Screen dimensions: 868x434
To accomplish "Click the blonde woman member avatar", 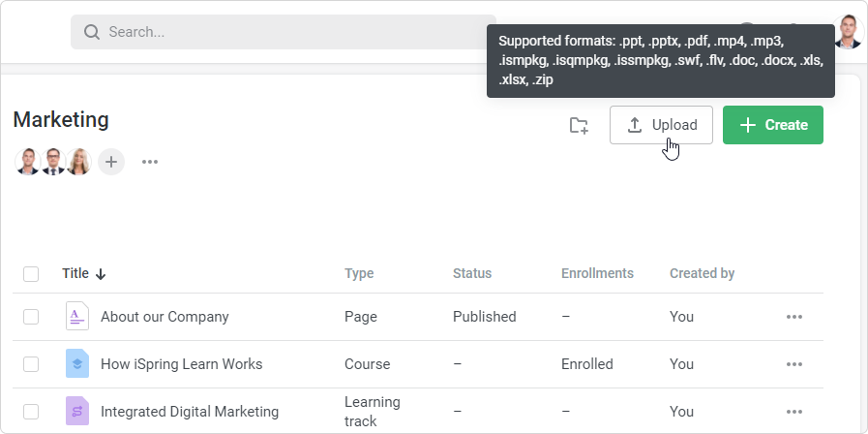I will pos(78,162).
